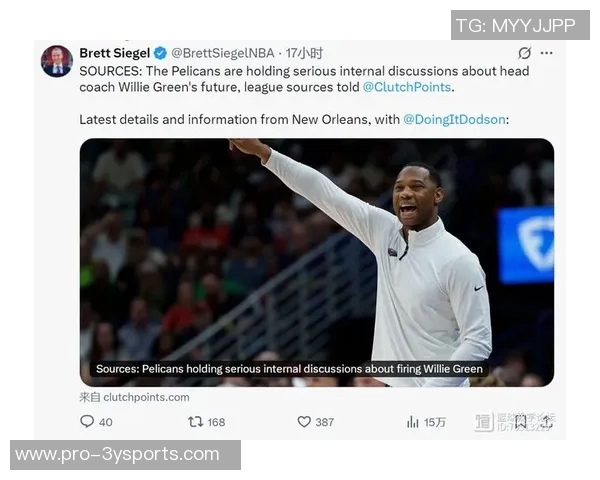The image size is (600, 480).
Task: Like the tweet with the heart
Action: [x=304, y=422]
